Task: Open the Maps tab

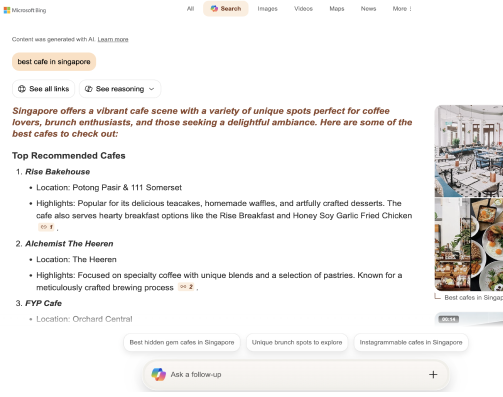Action: point(337,9)
